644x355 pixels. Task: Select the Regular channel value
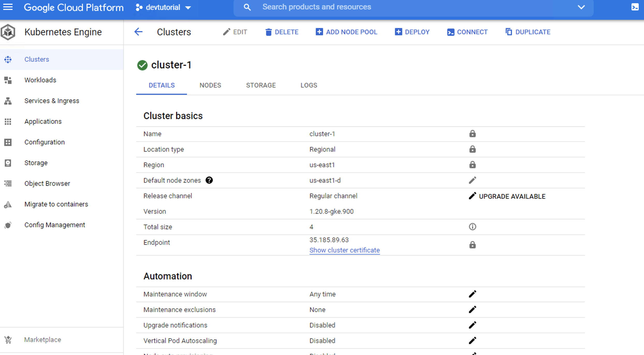333,196
